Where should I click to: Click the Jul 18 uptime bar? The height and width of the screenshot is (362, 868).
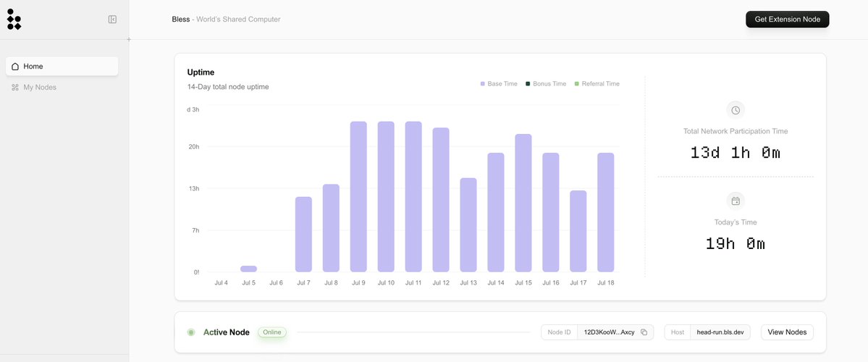(x=606, y=213)
